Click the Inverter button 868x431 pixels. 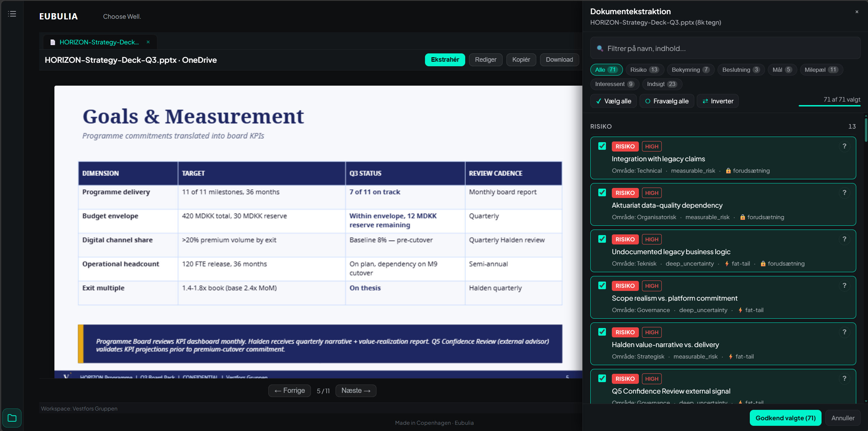(718, 101)
